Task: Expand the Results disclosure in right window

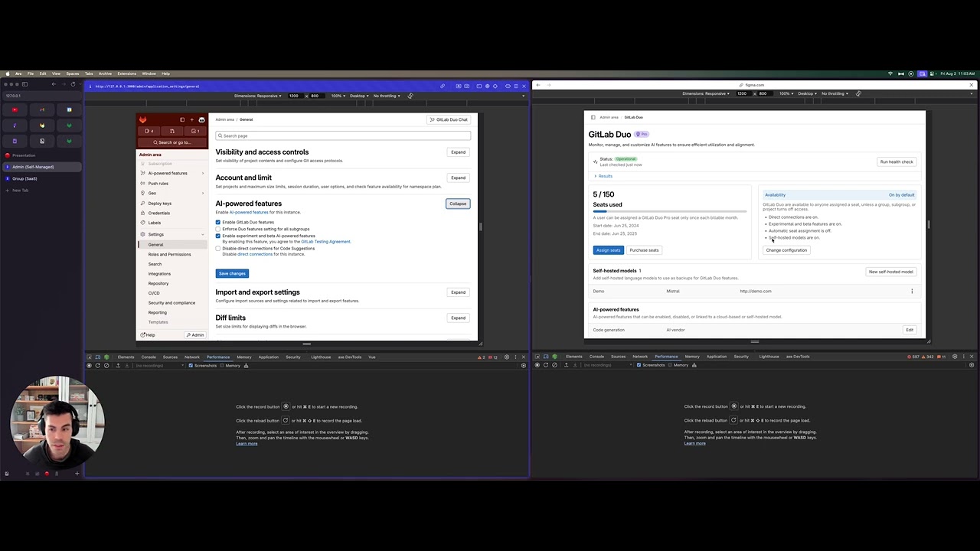Action: 603,176
